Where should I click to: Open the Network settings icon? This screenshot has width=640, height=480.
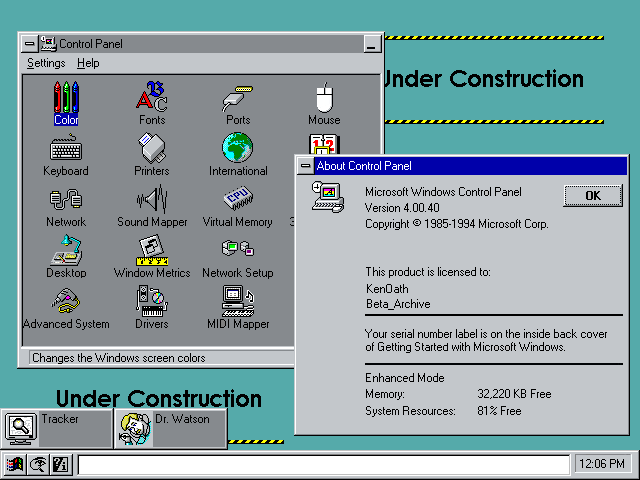(x=66, y=201)
